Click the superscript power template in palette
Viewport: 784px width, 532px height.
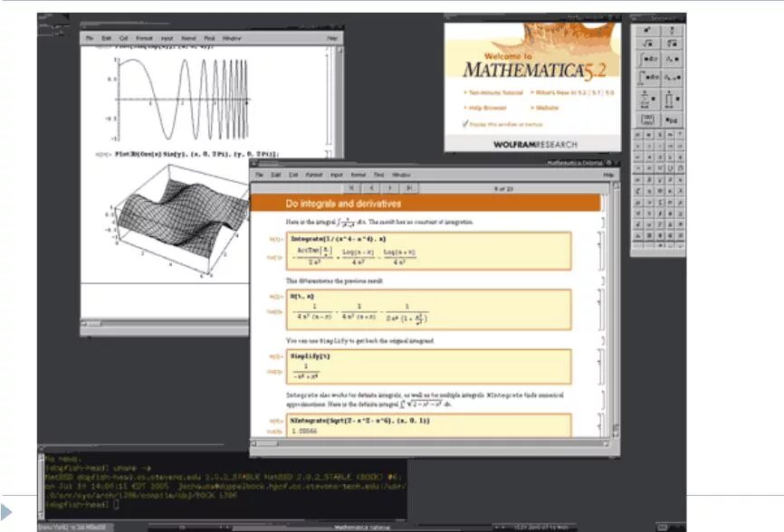(x=647, y=31)
